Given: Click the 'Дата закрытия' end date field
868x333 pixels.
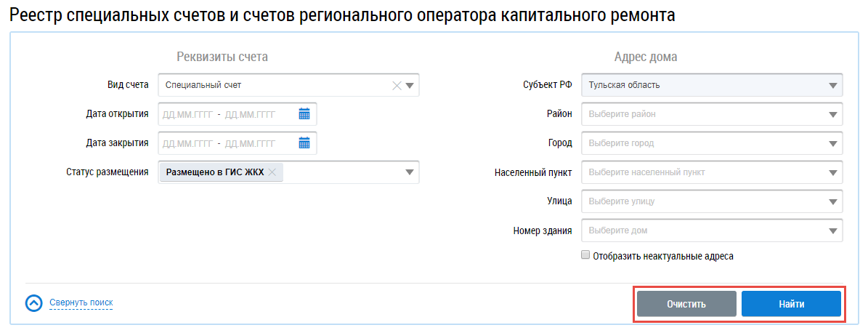Looking at the screenshot, I should pyautogui.click(x=251, y=143).
